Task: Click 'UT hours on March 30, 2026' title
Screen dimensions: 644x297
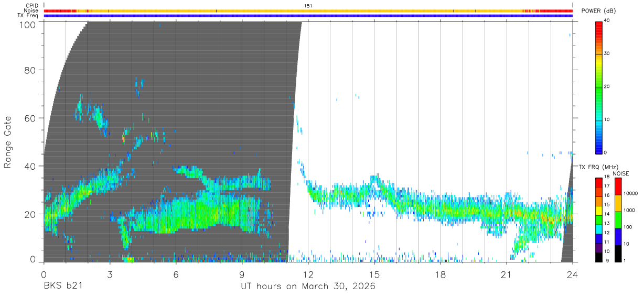Action: 308,287
